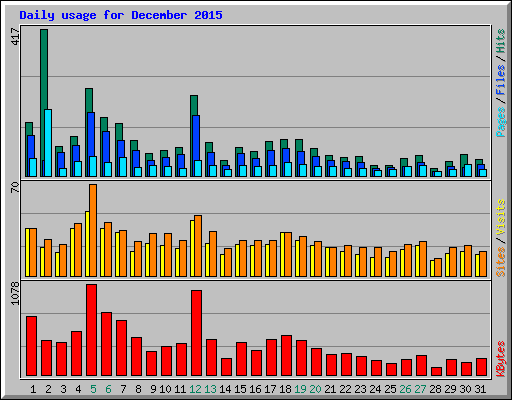
Task: Click the shortest red KBytes bar for day 28
Action: click(436, 372)
